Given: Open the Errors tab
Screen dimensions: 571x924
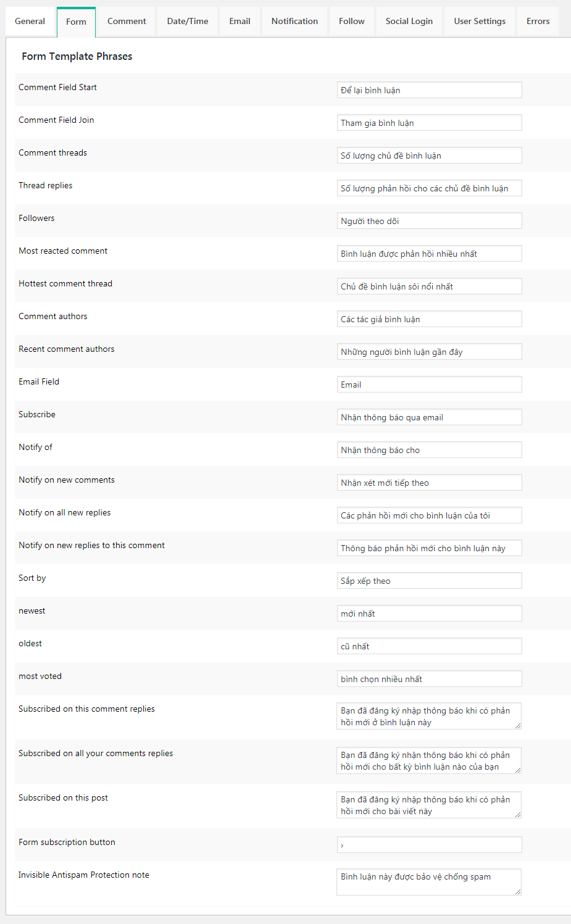Looking at the screenshot, I should [538, 22].
